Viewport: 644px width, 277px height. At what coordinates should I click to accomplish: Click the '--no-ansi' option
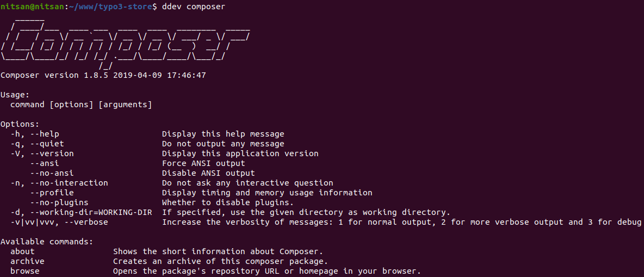coord(52,173)
